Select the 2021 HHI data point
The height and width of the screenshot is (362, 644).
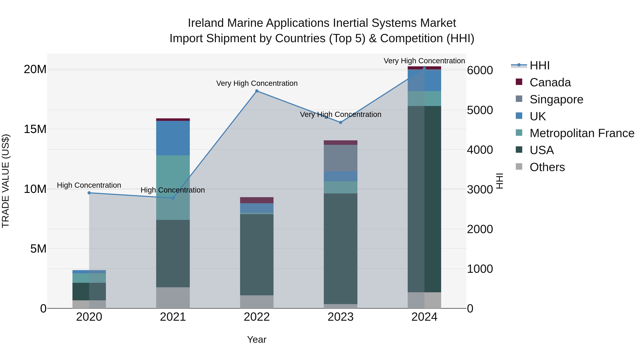pyautogui.click(x=173, y=198)
